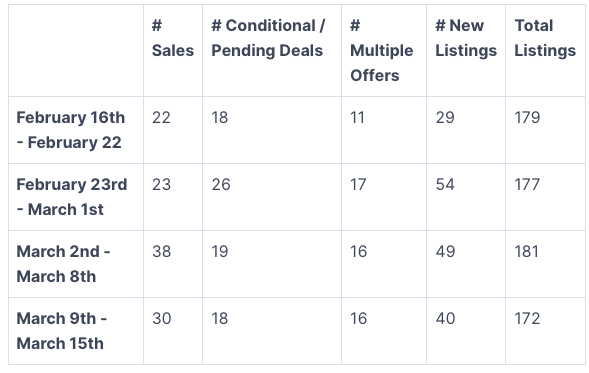Select the '# New Listings' header cell
This screenshot has width=589, height=373.
[466, 38]
